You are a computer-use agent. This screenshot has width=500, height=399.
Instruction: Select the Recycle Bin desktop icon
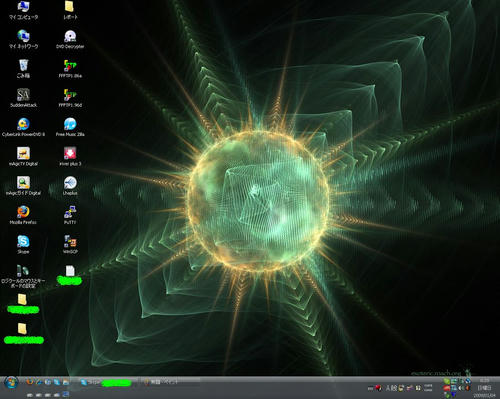pyautogui.click(x=23, y=69)
